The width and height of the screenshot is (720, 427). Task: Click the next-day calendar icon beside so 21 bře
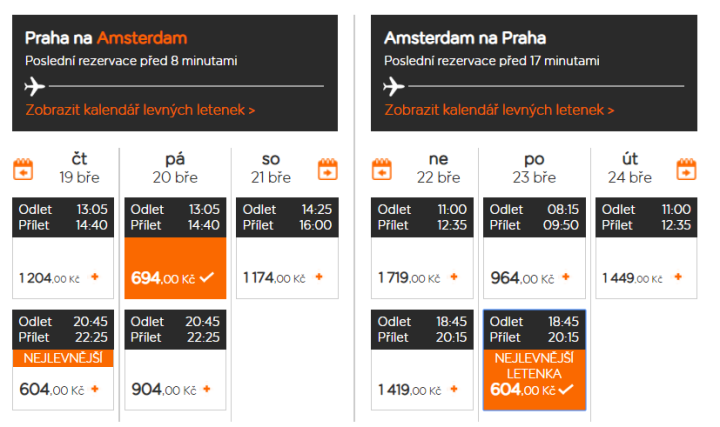[x=328, y=169]
